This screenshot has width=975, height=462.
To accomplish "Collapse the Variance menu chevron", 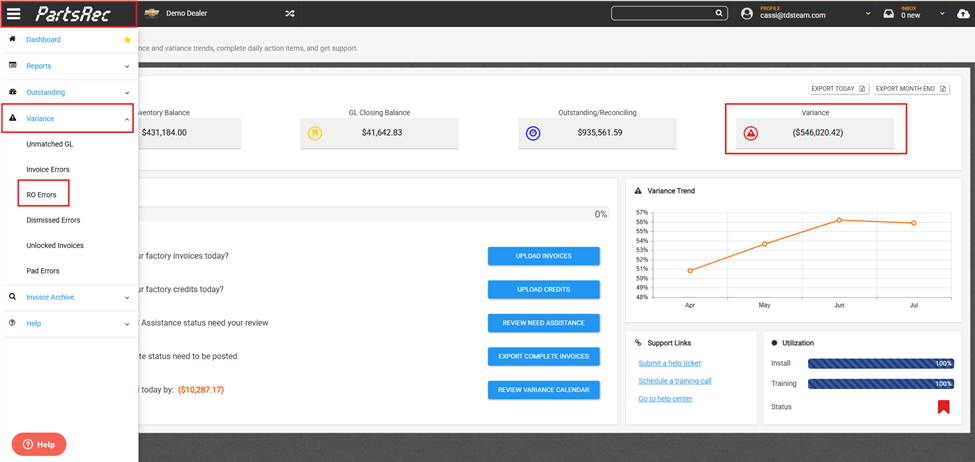I will click(x=127, y=119).
